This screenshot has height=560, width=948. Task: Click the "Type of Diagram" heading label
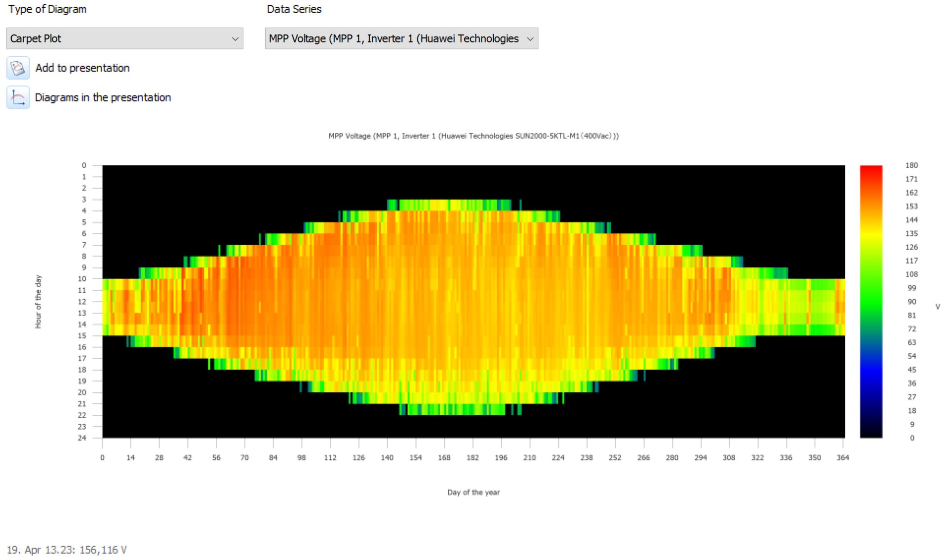click(x=47, y=9)
